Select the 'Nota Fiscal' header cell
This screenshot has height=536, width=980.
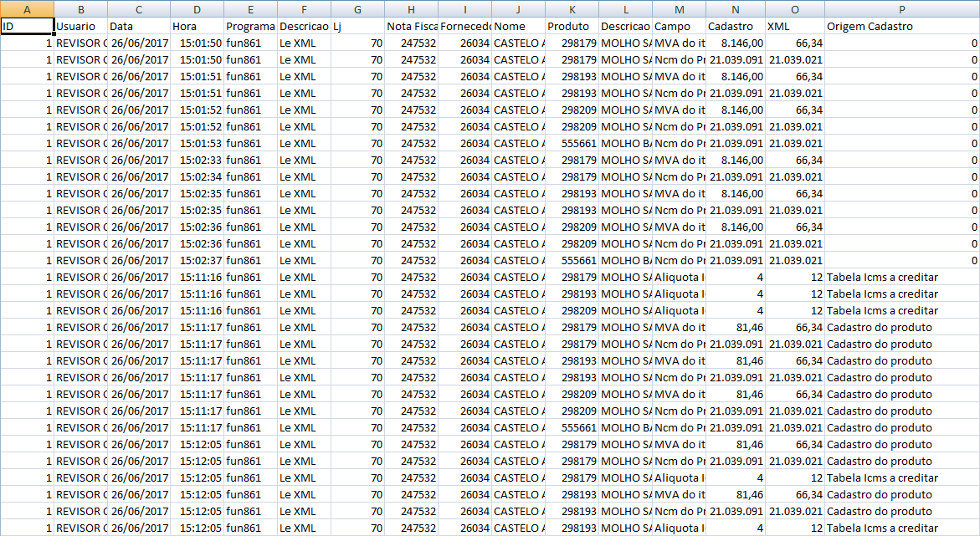411,26
